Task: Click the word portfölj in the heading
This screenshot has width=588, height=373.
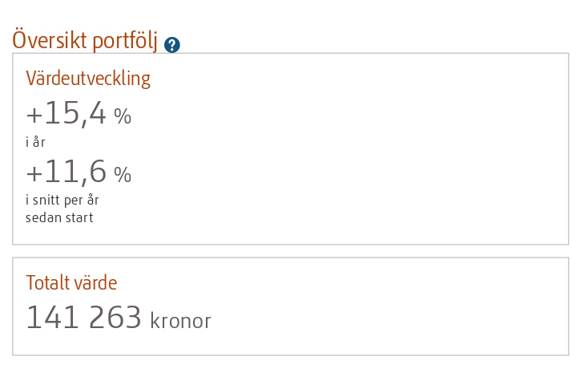Action: 124,41
